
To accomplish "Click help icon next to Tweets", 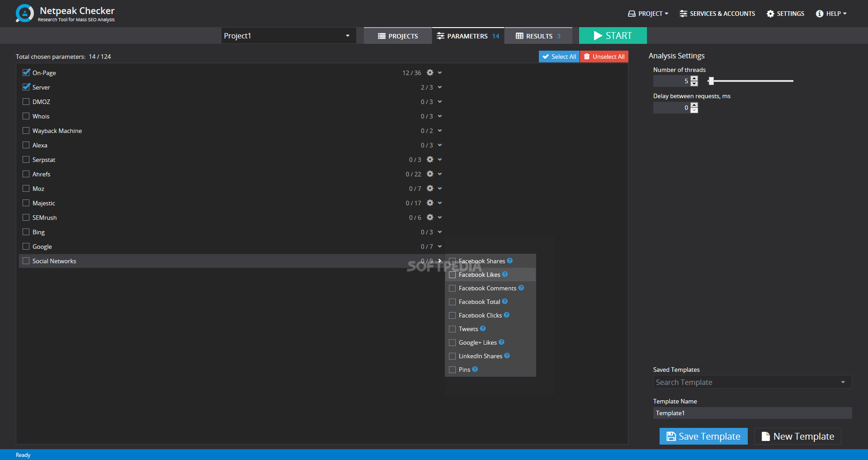I will (x=483, y=328).
